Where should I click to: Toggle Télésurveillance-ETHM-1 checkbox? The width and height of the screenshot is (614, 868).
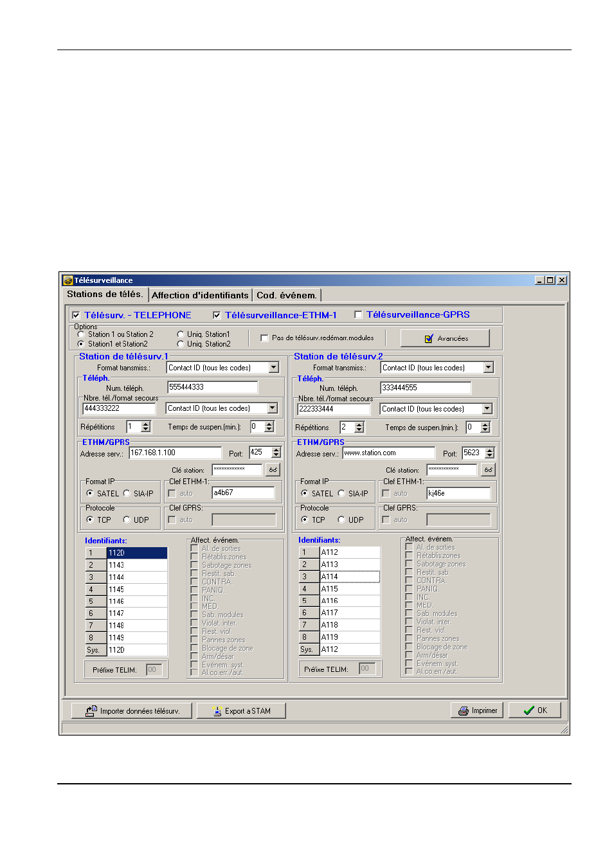[217, 315]
